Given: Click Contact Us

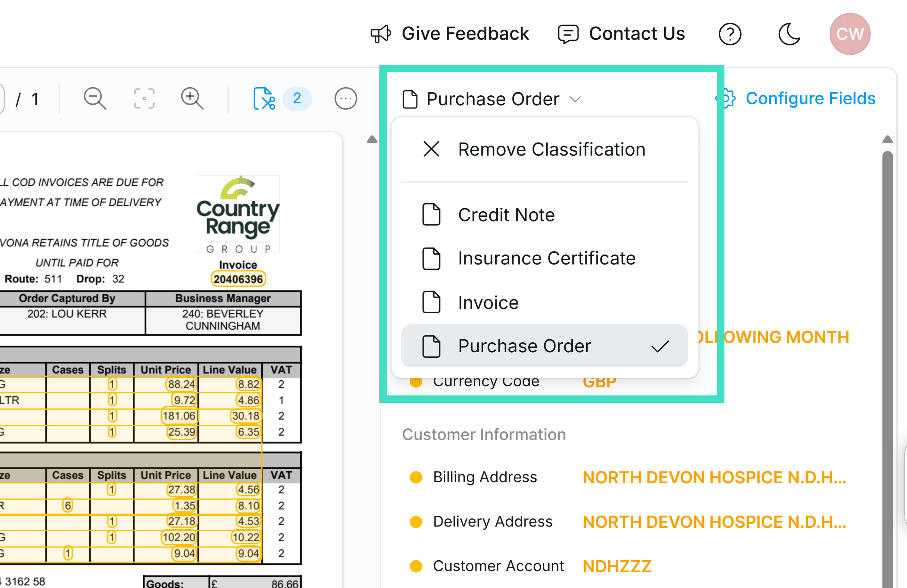Looking at the screenshot, I should (637, 33).
